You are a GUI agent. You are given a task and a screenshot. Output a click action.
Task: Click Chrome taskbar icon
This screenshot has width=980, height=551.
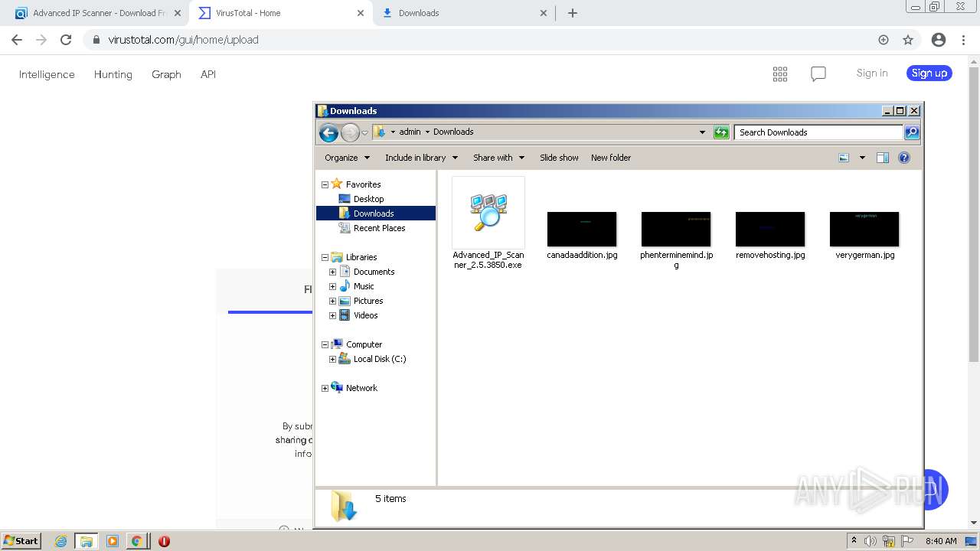(x=136, y=541)
